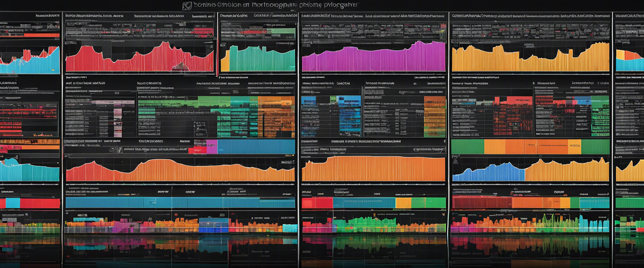Select the red segment of the bottom-center color bar

coord(317,203)
